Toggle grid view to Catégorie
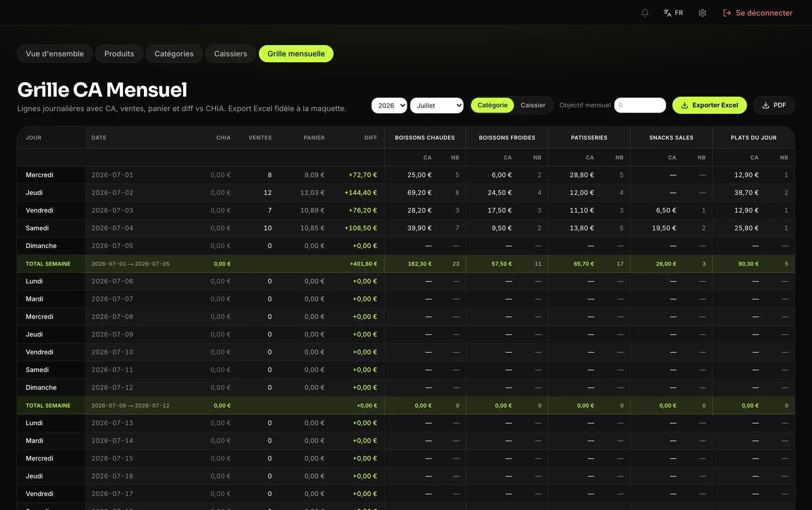The image size is (812, 510). [x=492, y=105]
